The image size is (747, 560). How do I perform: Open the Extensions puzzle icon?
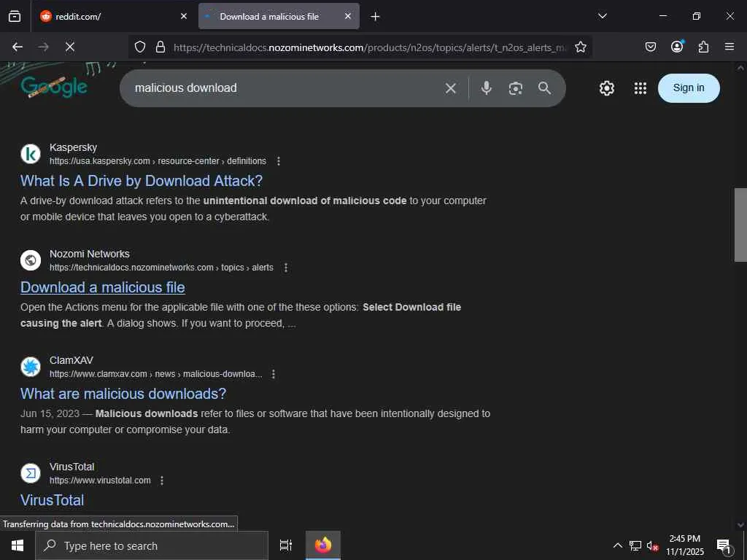[x=703, y=47]
